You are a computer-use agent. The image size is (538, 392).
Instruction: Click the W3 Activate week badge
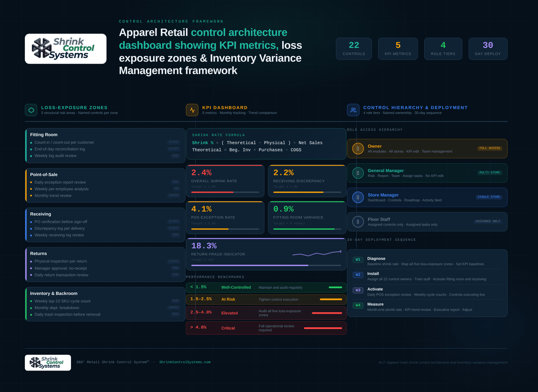pyautogui.click(x=358, y=290)
